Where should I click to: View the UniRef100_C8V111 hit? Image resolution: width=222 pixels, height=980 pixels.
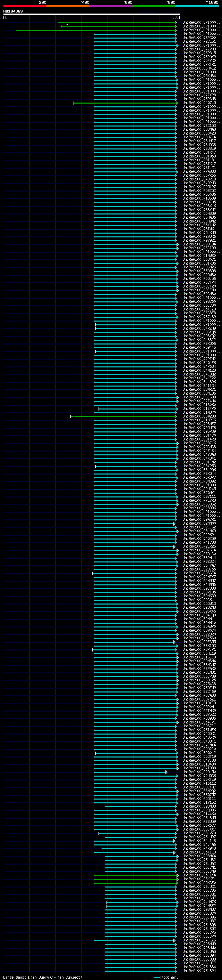(x=199, y=496)
